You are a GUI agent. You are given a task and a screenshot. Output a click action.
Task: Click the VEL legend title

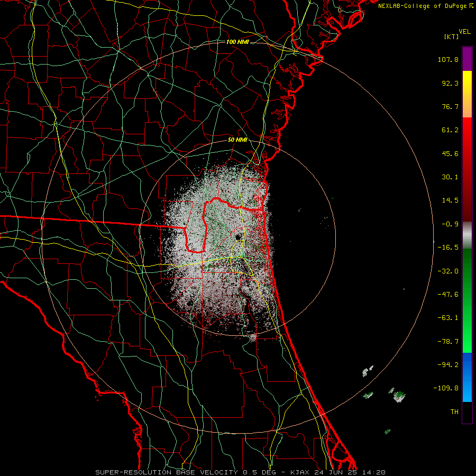point(464,32)
